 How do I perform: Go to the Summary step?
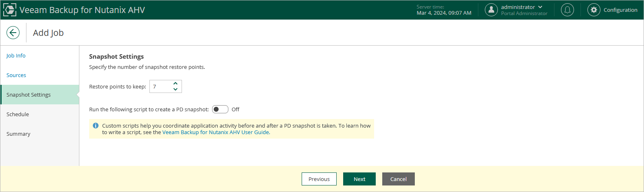coord(18,134)
